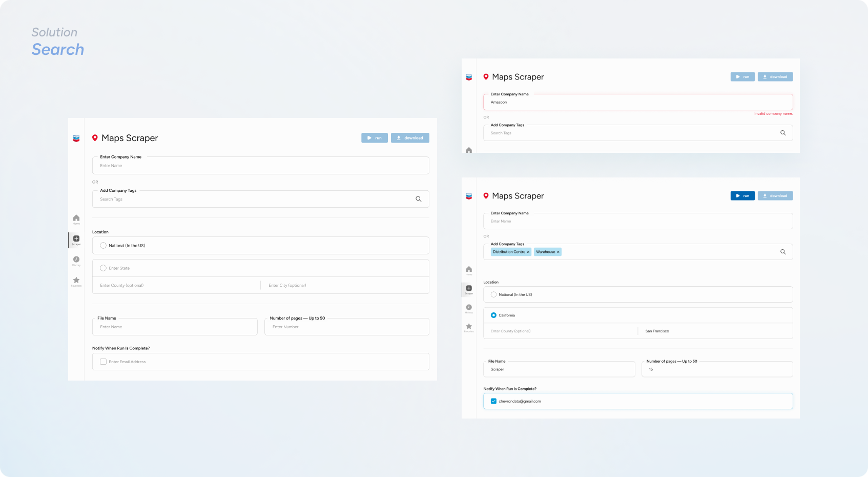Click download button in the Amazoon error panel
This screenshot has width=868, height=477.
(x=775, y=77)
